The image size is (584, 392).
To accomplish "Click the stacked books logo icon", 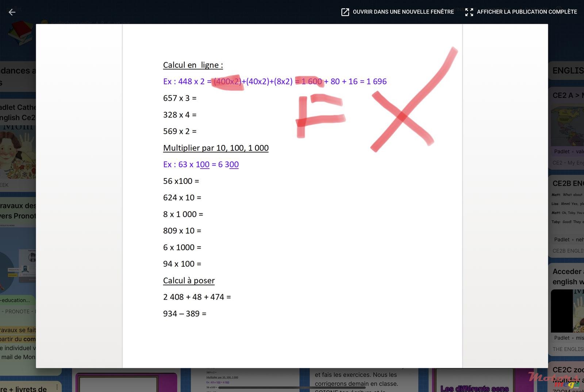I will coord(20,34).
